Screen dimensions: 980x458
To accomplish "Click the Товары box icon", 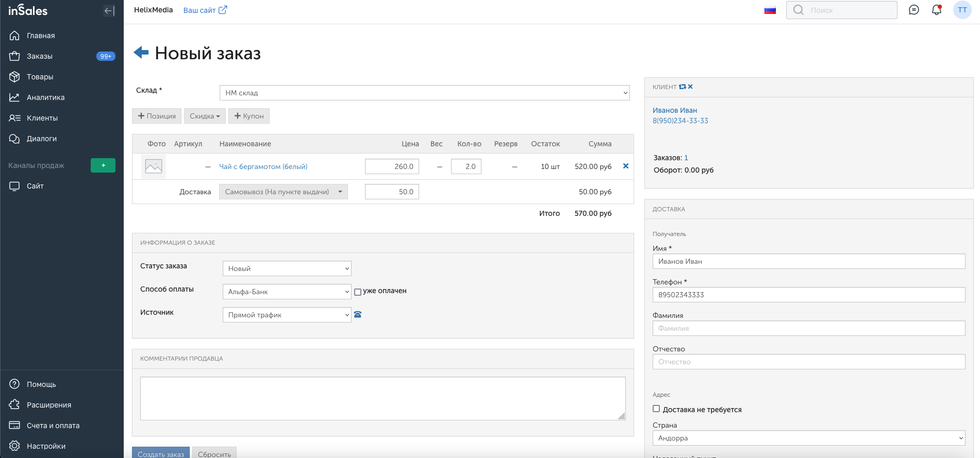I will coord(14,77).
